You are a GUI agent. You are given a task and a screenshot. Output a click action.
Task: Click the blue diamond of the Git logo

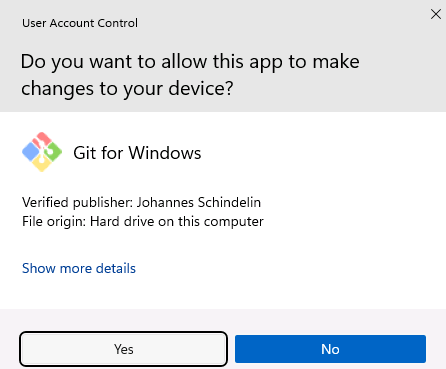[31, 152]
